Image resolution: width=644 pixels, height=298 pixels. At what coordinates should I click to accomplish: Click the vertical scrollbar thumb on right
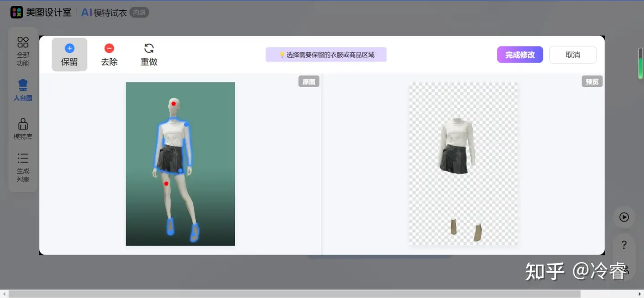640,63
